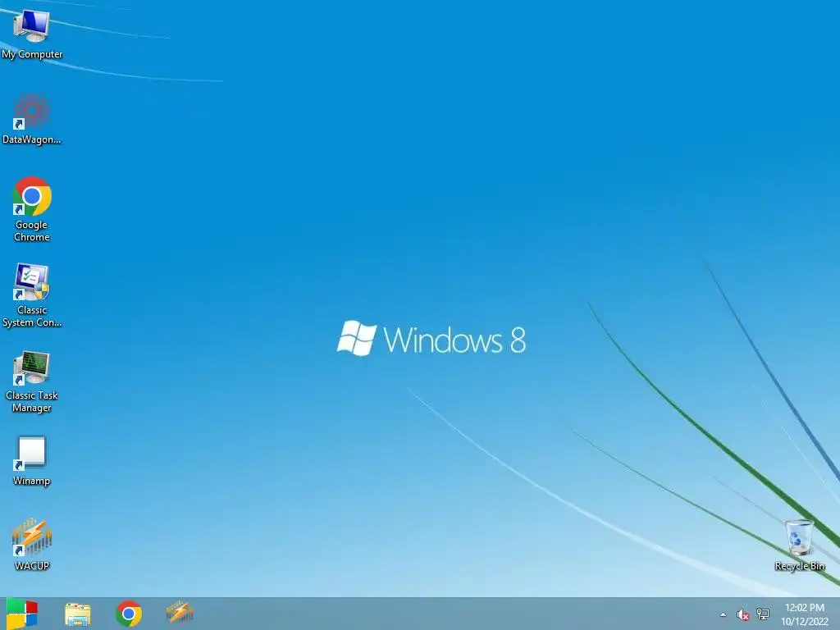The image size is (840, 630).
Task: Open File Explorer from the taskbar
Action: 78,614
